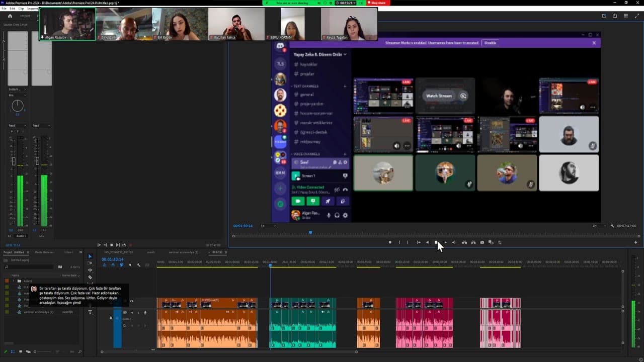Select the Selection tool arrow

tap(90, 256)
